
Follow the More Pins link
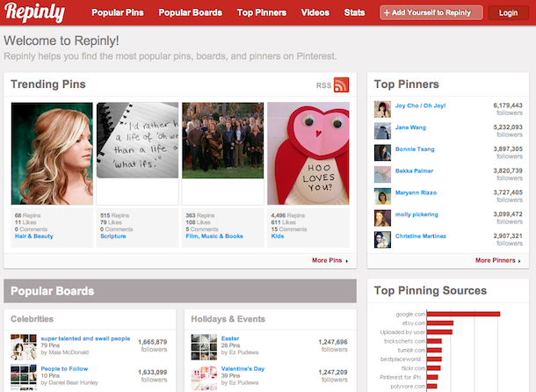[330, 261]
